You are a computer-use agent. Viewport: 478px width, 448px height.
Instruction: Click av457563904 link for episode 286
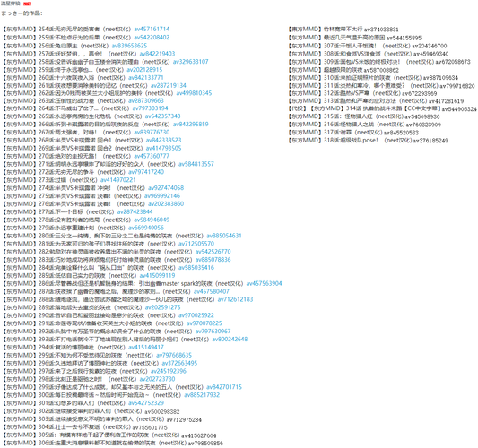[x=265, y=283]
